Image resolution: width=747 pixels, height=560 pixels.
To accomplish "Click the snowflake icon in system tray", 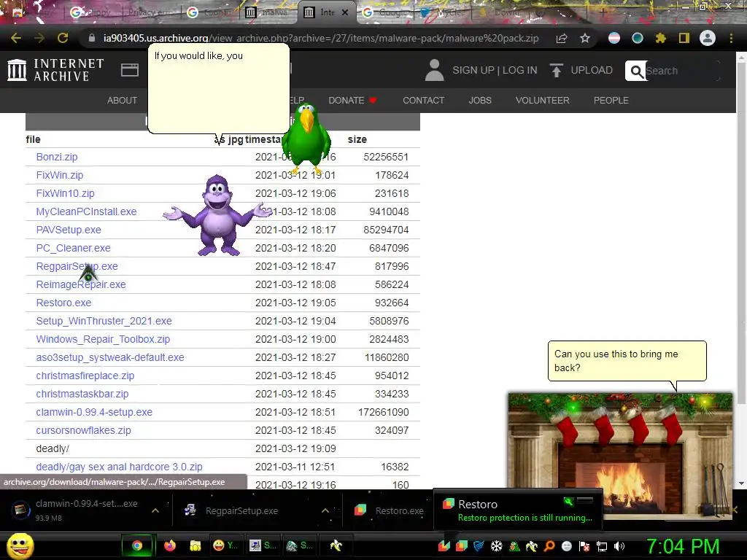I will [x=496, y=546].
